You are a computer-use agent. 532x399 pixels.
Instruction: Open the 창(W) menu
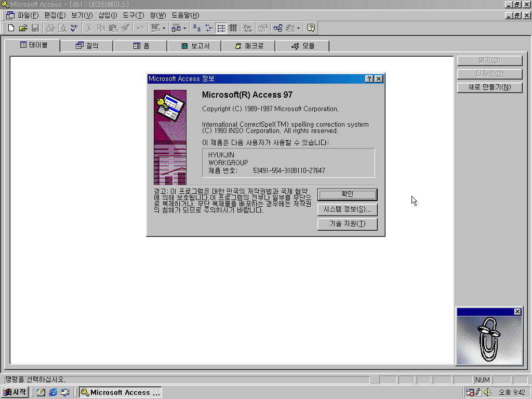[158, 15]
